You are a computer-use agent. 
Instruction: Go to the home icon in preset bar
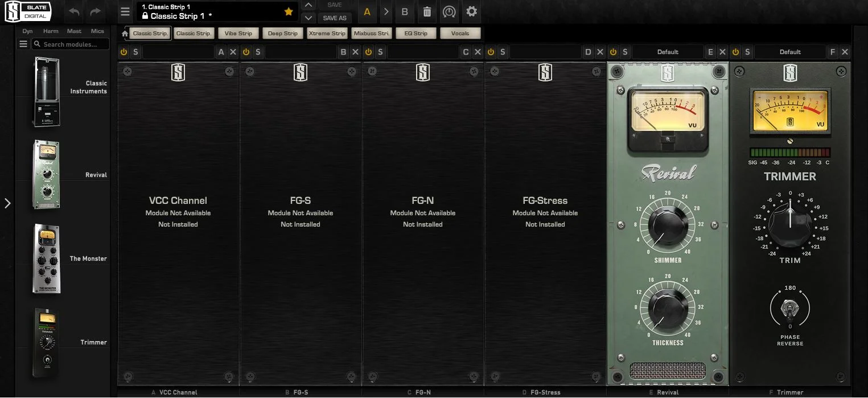point(125,34)
